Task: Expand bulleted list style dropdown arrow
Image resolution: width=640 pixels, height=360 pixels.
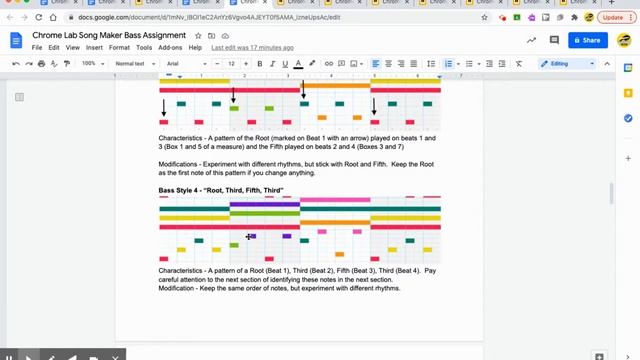Action: pyautogui.click(x=479, y=64)
